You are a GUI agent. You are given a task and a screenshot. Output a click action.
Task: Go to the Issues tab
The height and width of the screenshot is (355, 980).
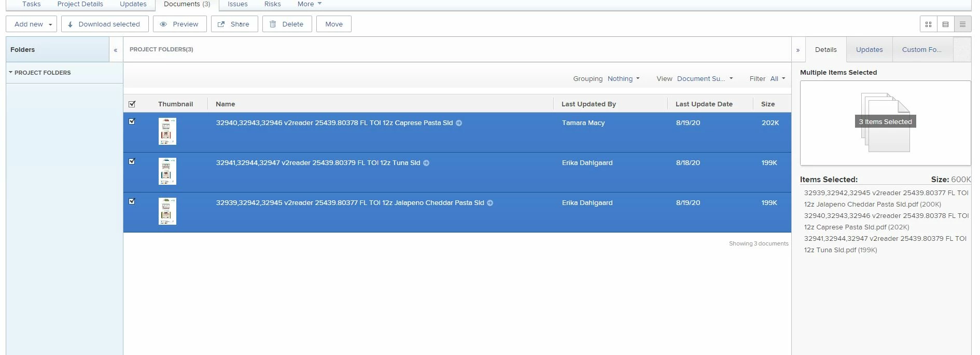237,4
